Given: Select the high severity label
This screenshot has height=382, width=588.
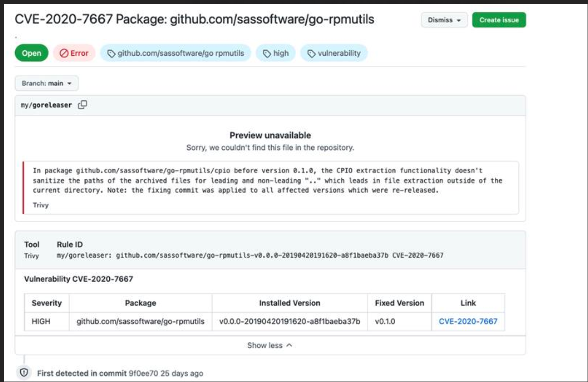Looking at the screenshot, I should pyautogui.click(x=275, y=53).
